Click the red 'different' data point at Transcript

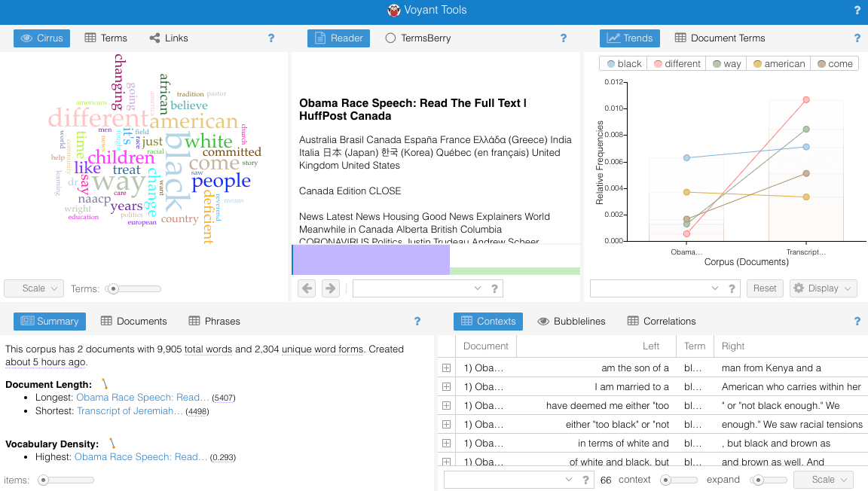click(806, 99)
